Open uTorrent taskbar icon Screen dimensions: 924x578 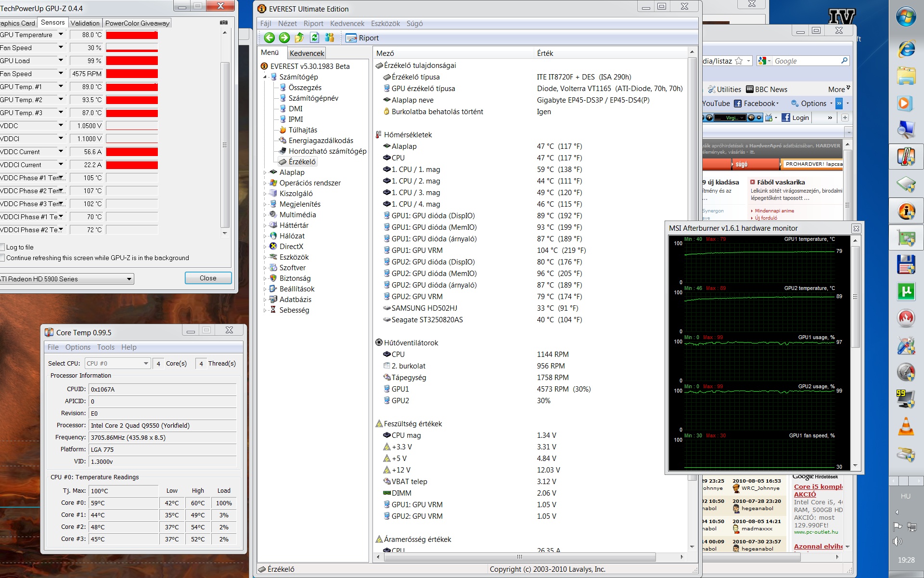pyautogui.click(x=906, y=291)
